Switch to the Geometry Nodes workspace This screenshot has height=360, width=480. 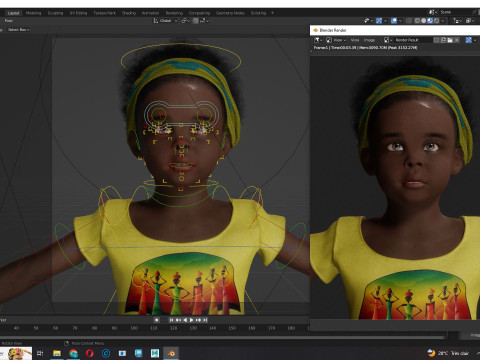point(230,13)
